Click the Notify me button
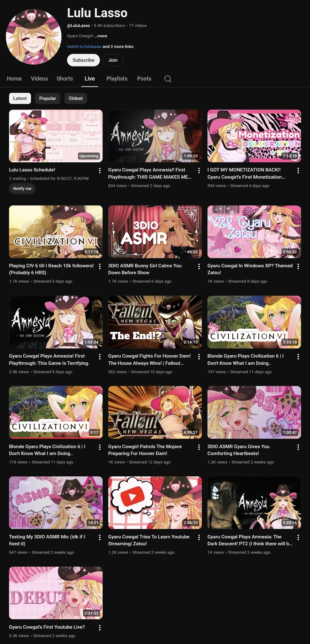Screen dimensions: 310x644 click(22, 189)
